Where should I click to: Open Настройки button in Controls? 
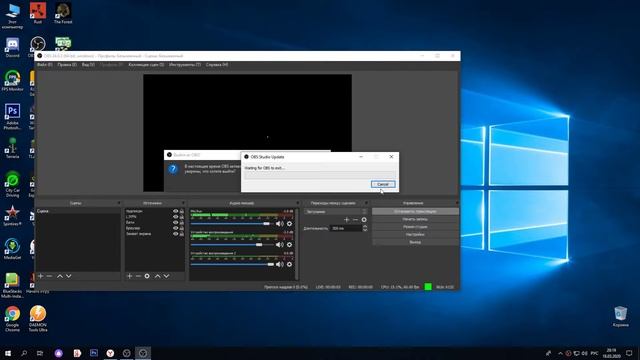[415, 235]
